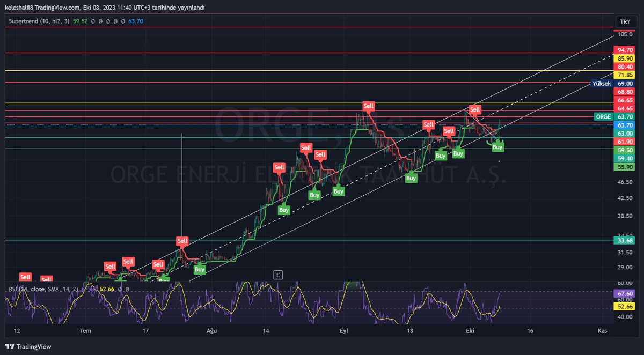Select the teal horizontal line at 33.68 level
The image size is (644, 355).
point(309,240)
